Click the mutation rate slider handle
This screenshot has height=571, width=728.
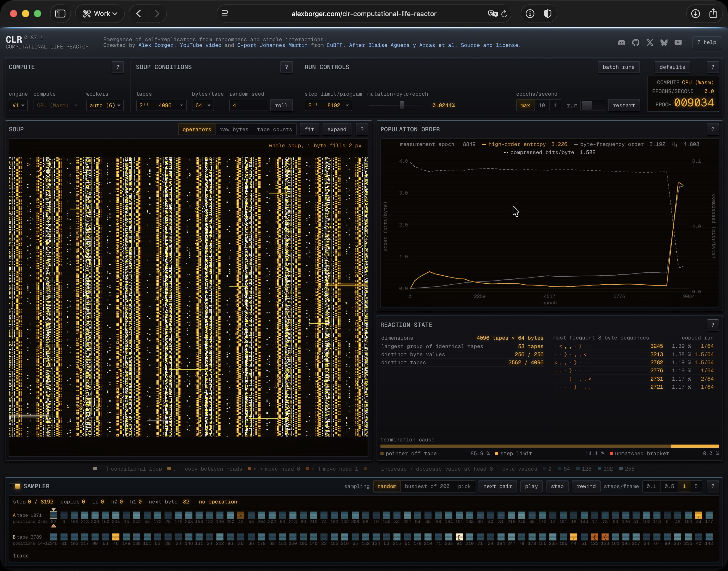pos(402,105)
